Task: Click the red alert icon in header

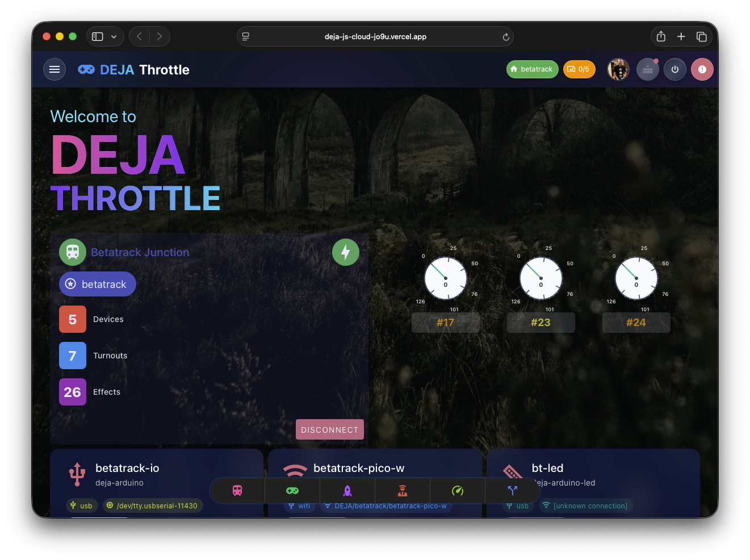Action: tap(702, 69)
